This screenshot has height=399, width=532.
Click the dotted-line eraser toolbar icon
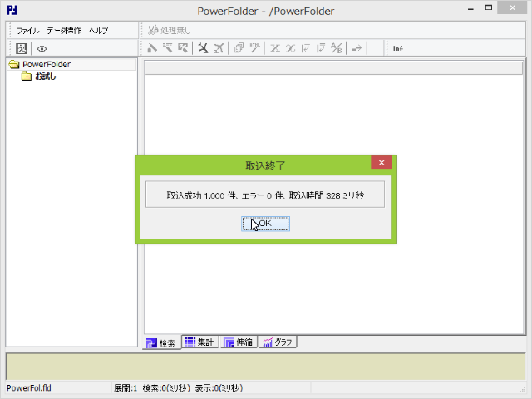[x=167, y=48]
